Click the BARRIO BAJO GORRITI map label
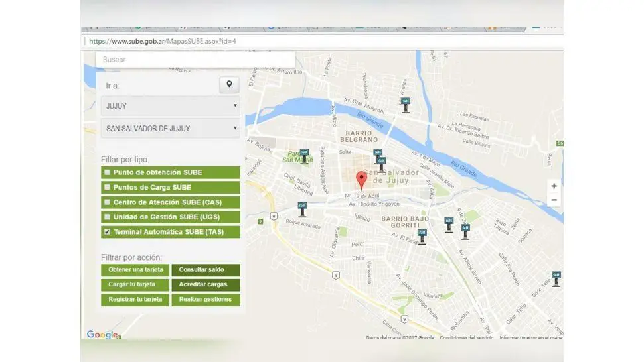Viewport: 644px width, 362px height. pyautogui.click(x=404, y=222)
